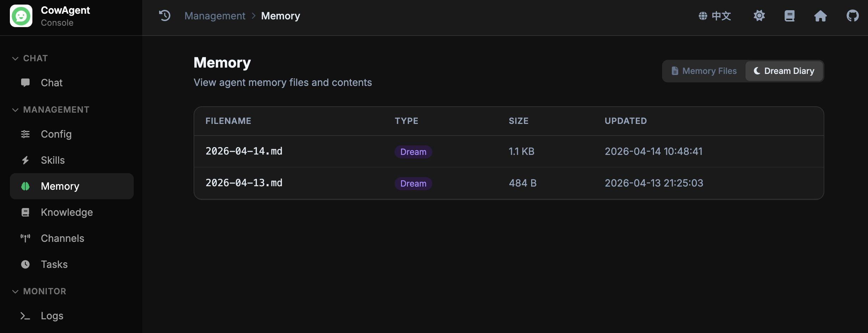Select the Dream Diary tab
Viewport: 868px width, 333px height.
[x=784, y=71]
